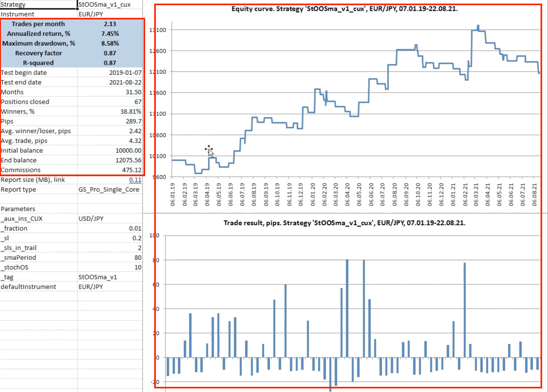
Task: Click Commissions value 475.12
Action: [x=132, y=170]
